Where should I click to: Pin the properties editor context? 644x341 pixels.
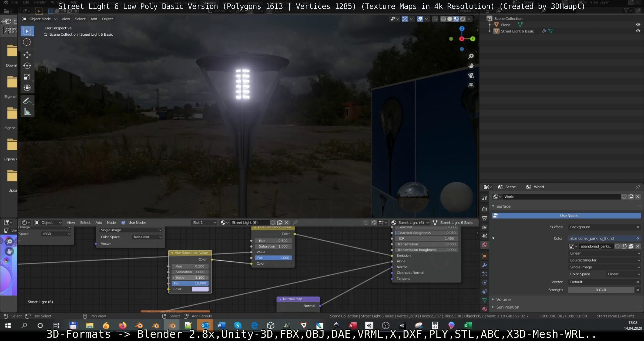[x=638, y=187]
